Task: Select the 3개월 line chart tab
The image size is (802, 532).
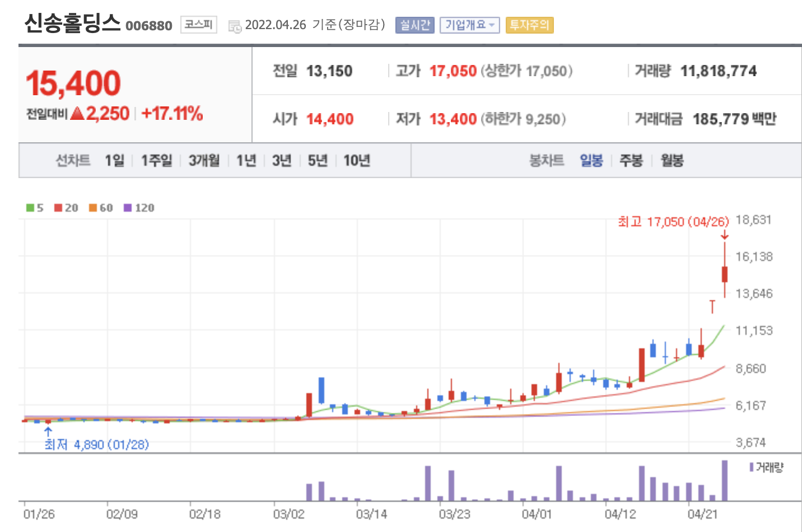Action: [204, 161]
